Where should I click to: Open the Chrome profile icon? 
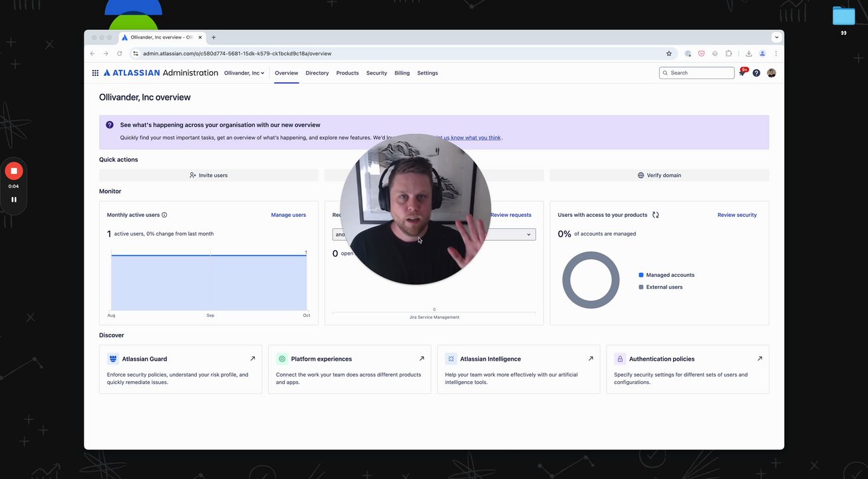[762, 54]
